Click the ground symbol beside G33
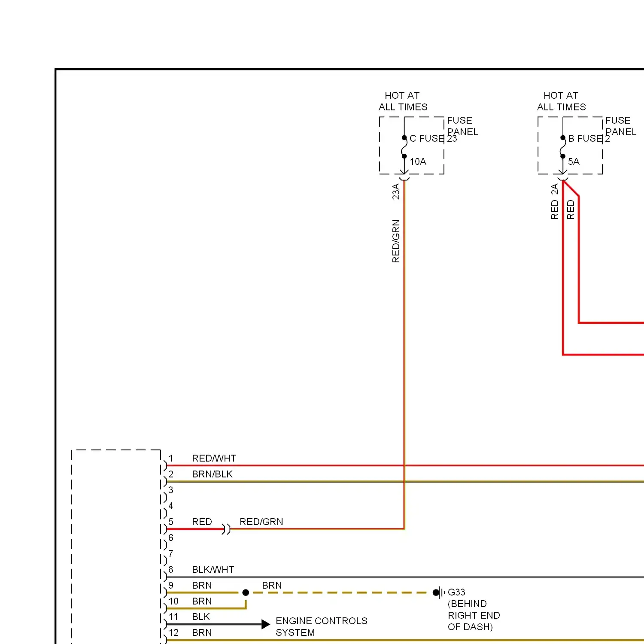This screenshot has height=644, width=644. click(x=439, y=592)
